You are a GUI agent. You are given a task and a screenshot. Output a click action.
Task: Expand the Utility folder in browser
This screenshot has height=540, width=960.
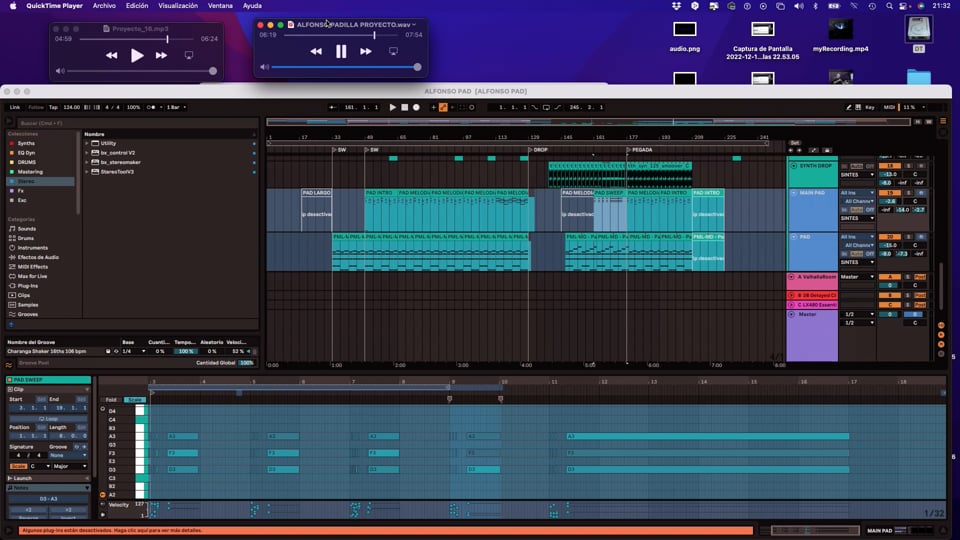tap(87, 143)
